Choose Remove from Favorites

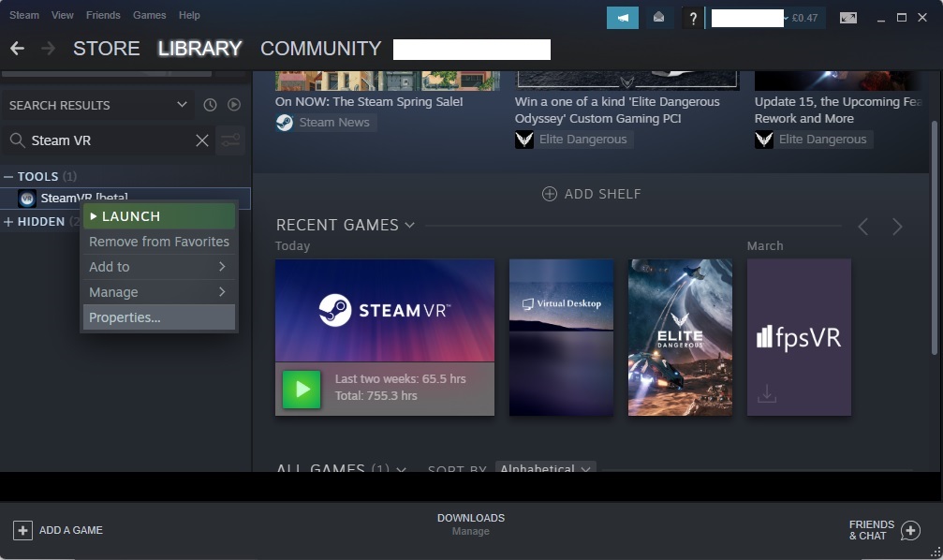(159, 242)
